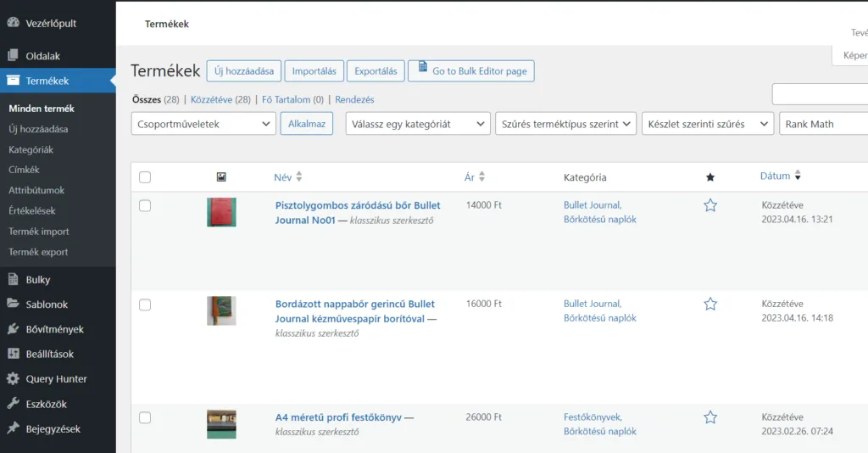Image resolution: width=868 pixels, height=453 pixels.
Task: Sort by Ár using its arrows
Action: coord(481,176)
